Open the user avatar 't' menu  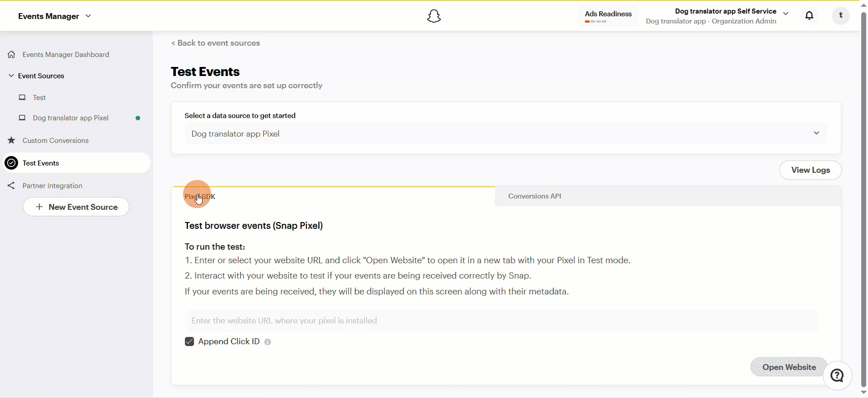click(841, 15)
